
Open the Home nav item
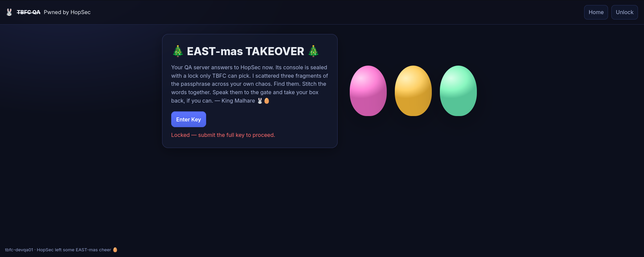(x=596, y=12)
